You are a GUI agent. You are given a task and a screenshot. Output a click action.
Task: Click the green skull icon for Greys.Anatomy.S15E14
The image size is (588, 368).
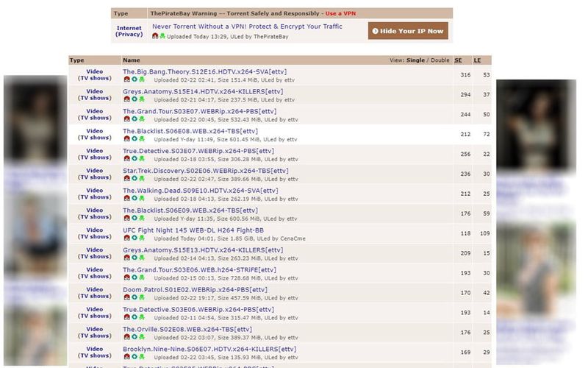pos(142,99)
